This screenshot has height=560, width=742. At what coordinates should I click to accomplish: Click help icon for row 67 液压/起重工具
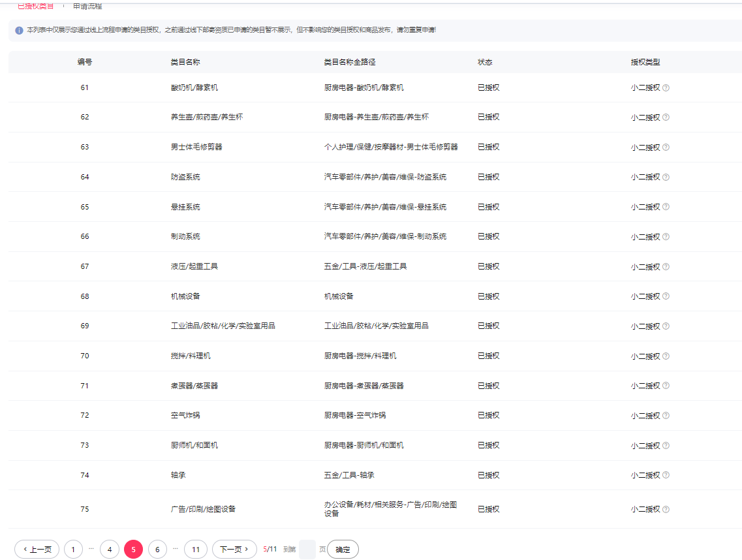pyautogui.click(x=666, y=267)
